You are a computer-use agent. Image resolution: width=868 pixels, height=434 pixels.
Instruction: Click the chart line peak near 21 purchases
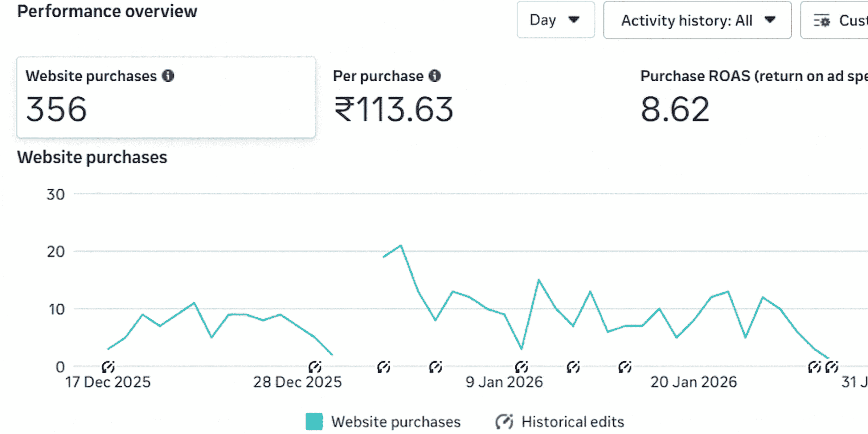point(401,245)
